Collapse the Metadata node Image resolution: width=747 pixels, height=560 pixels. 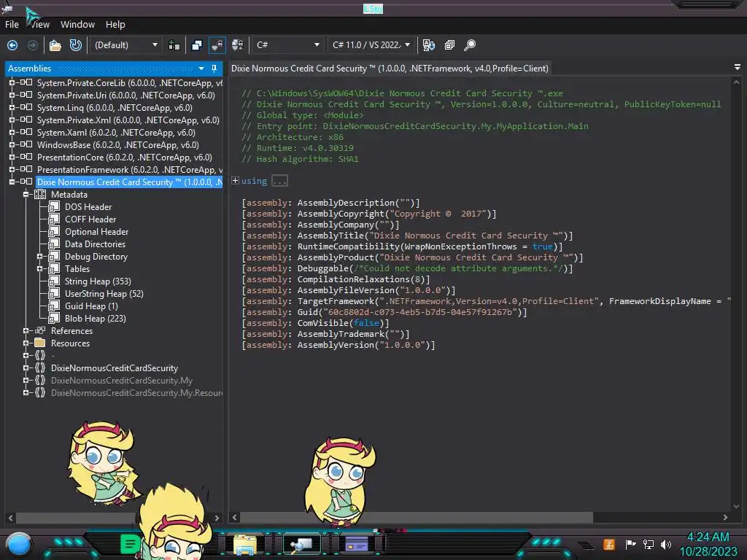pos(26,194)
